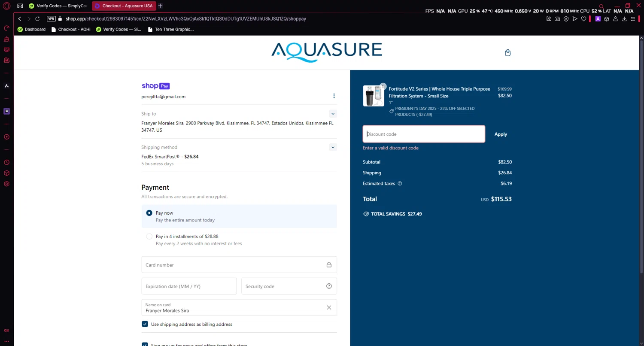
Task: Click the estimated taxes help icon
Action: click(400, 183)
